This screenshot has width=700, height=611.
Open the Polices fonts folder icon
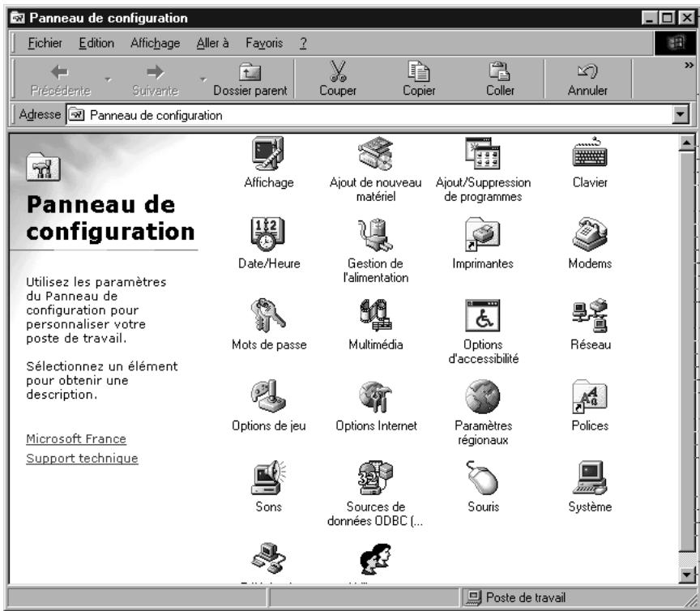click(590, 396)
